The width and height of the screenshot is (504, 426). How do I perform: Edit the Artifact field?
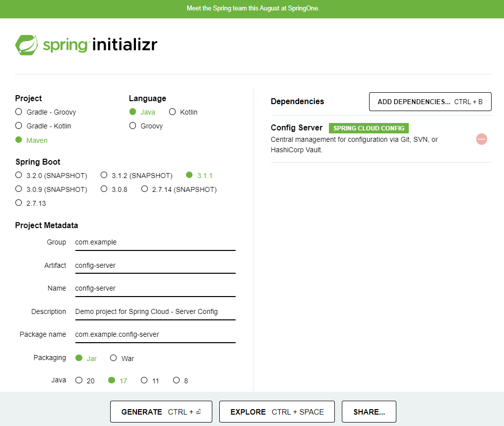(x=155, y=266)
